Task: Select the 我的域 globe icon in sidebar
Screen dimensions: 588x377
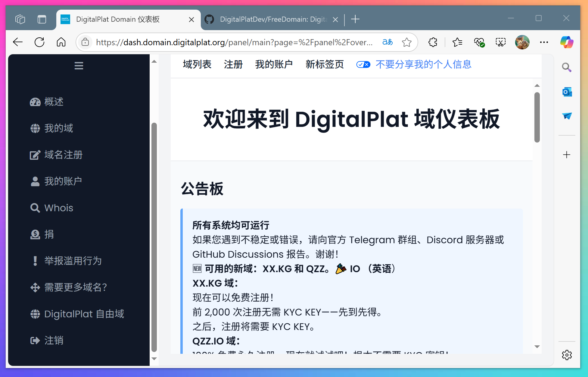Action: point(35,128)
